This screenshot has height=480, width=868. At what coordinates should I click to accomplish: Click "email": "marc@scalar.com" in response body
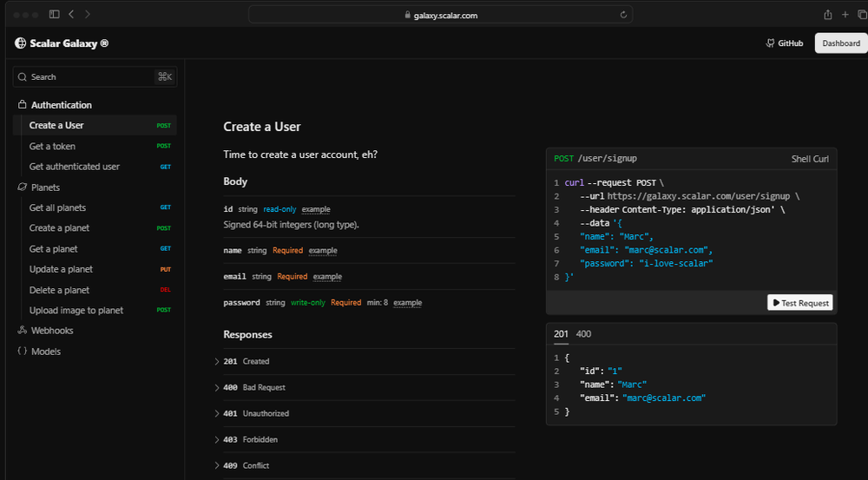coord(642,398)
